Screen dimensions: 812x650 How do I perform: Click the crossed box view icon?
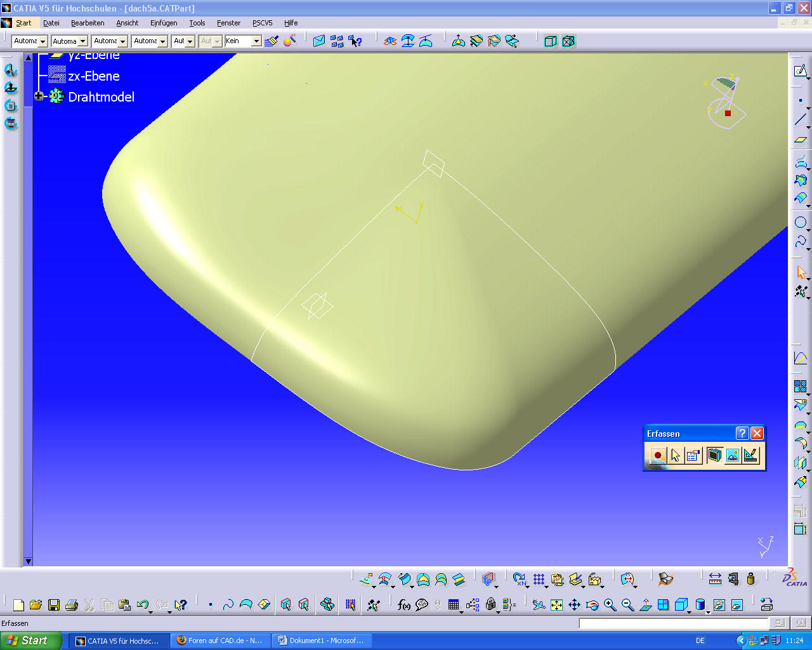pos(569,41)
